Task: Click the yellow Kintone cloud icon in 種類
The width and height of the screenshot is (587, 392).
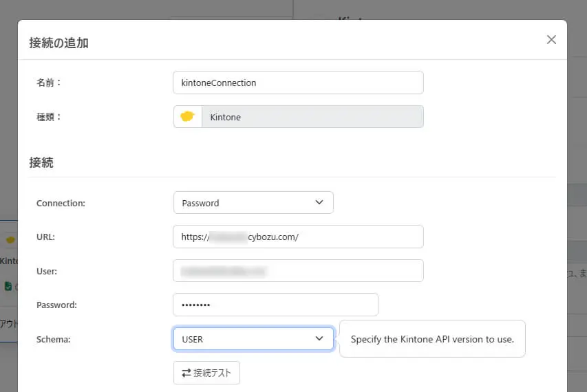Action: 187,117
